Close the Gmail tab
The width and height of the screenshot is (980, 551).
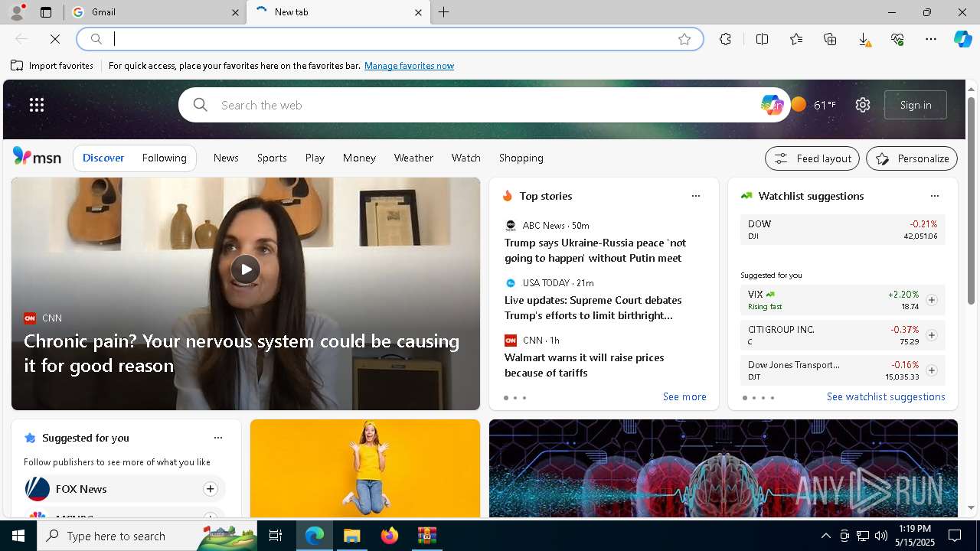pos(235,12)
